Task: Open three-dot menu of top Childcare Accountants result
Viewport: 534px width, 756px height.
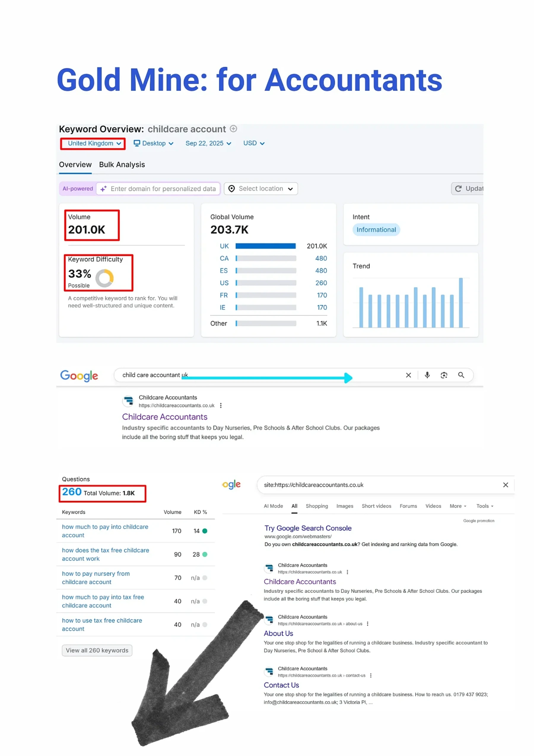Action: click(x=221, y=406)
